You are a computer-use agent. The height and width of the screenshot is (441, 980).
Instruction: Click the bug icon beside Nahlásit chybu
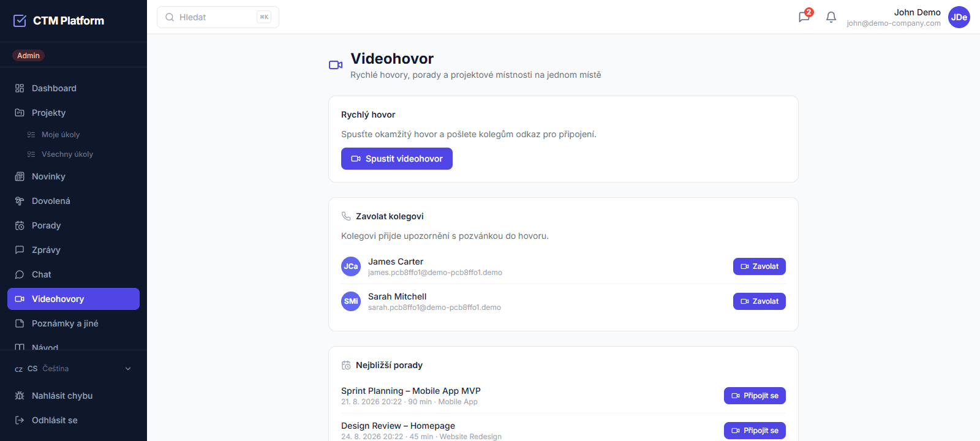[20, 396]
